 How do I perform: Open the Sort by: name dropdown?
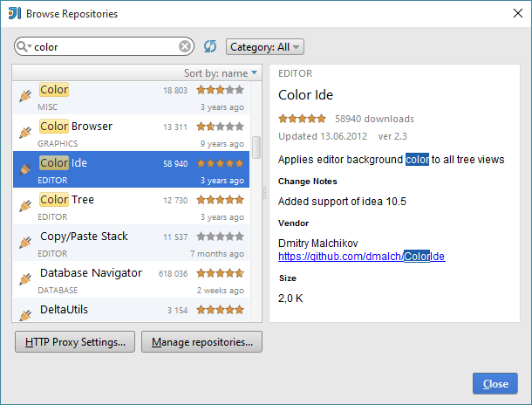tap(221, 73)
